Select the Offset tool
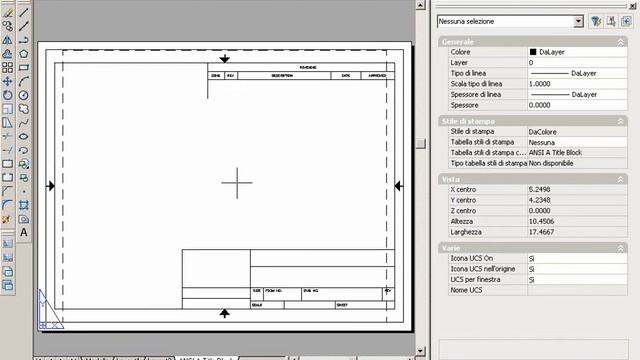 (x=7, y=53)
